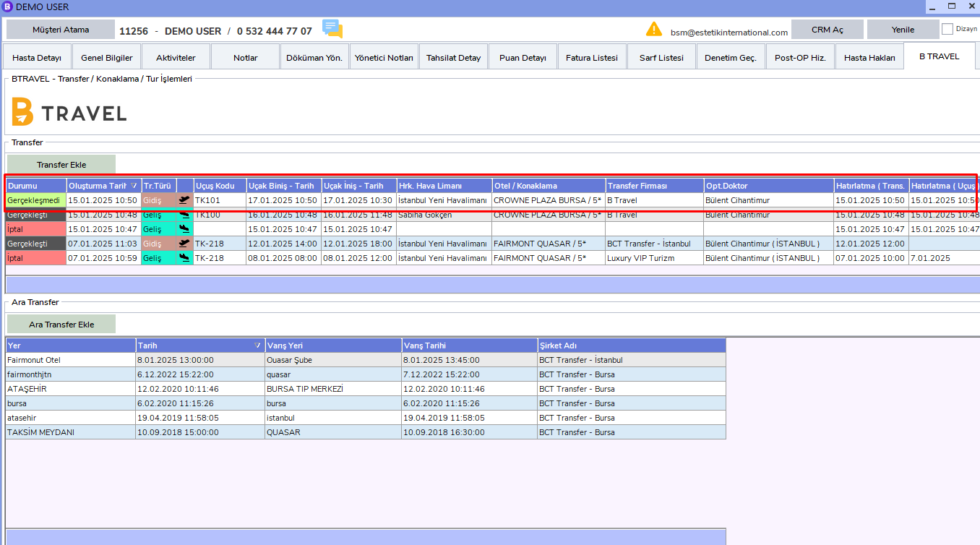Click the 10.09.2018 16:30:00 arrival cell
Screen dimensions: 980x545
[470, 432]
